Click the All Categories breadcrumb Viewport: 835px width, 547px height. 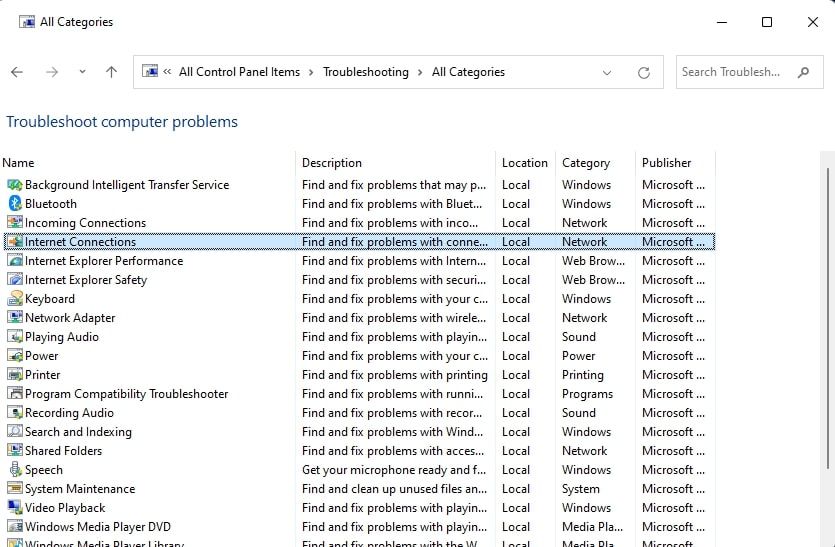[x=468, y=72]
